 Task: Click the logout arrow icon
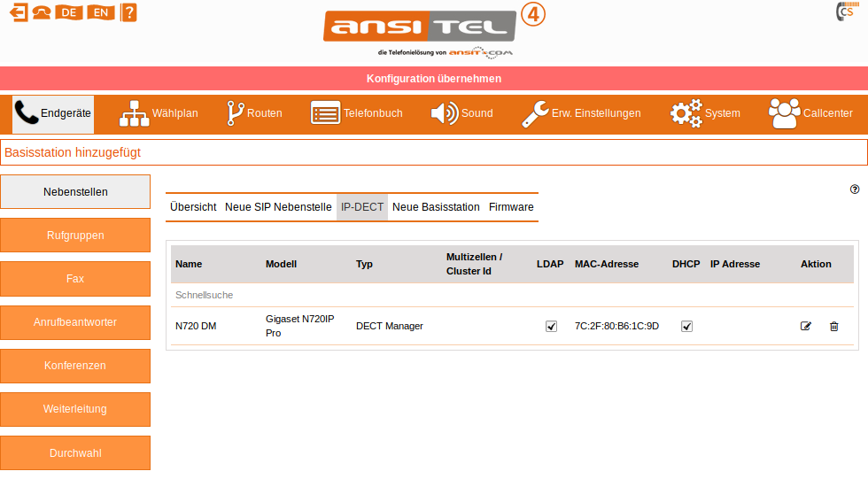point(18,12)
